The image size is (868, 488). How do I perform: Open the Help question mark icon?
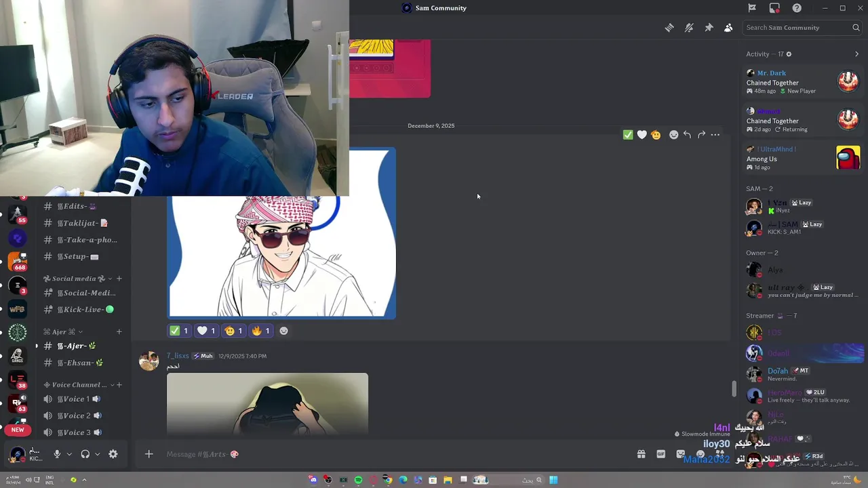point(797,8)
